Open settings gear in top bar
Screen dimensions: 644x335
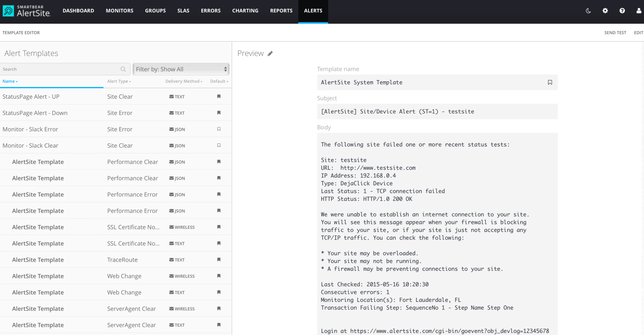pyautogui.click(x=605, y=11)
